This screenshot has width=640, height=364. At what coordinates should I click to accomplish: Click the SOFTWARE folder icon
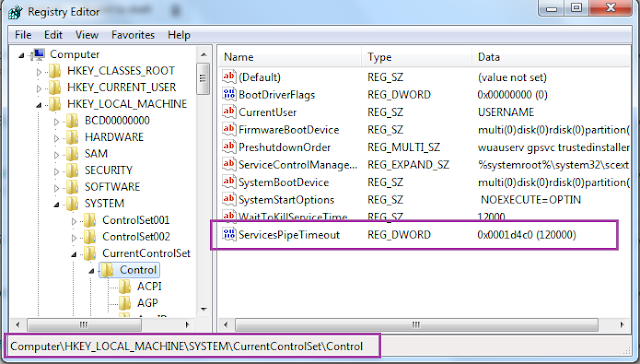(72, 187)
